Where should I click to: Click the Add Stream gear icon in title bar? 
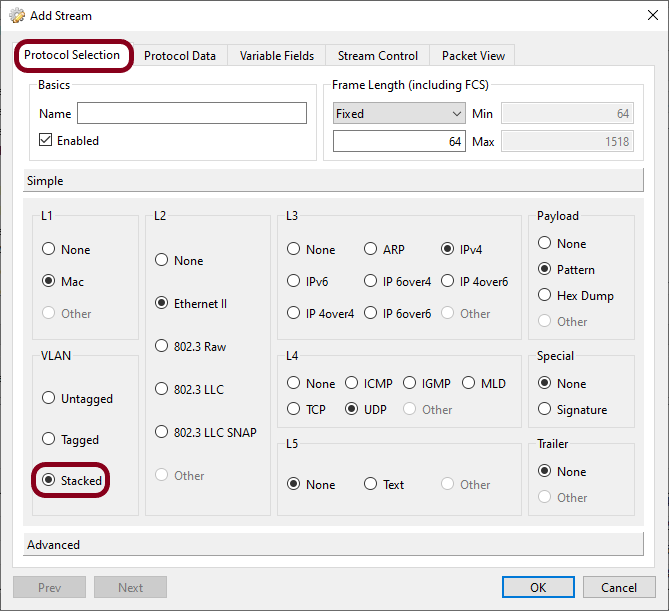(17, 16)
